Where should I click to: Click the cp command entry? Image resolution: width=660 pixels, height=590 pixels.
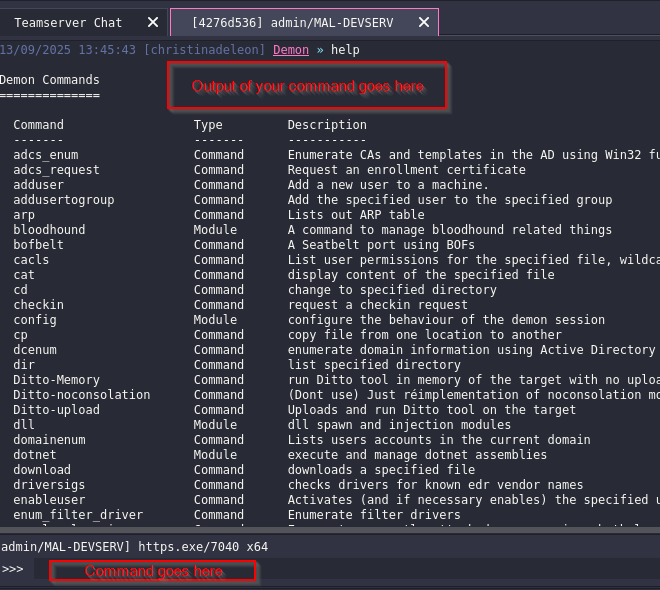pos(20,335)
